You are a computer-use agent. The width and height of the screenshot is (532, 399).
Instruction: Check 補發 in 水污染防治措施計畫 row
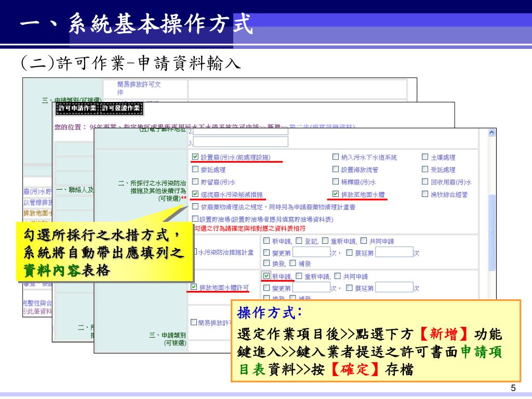pyautogui.click(x=293, y=263)
